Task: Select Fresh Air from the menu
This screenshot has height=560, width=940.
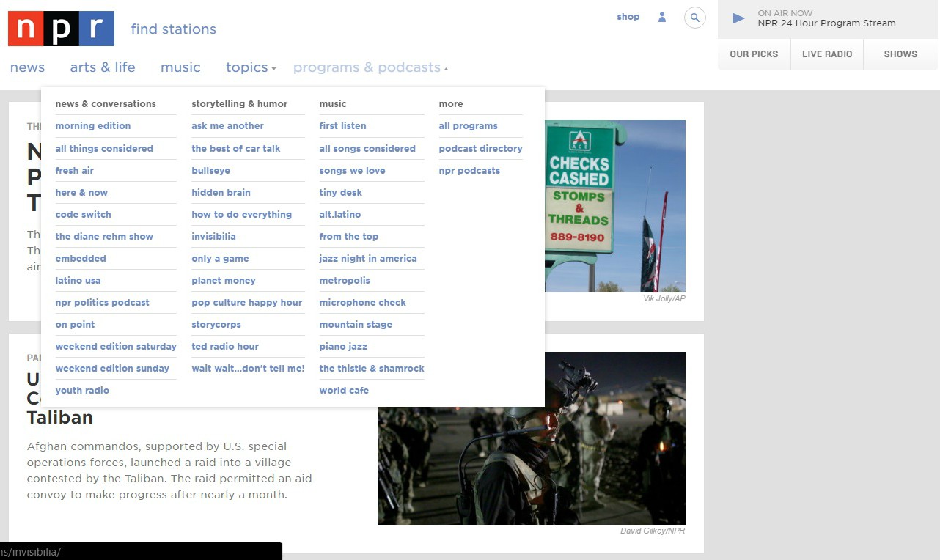Action: 75,170
